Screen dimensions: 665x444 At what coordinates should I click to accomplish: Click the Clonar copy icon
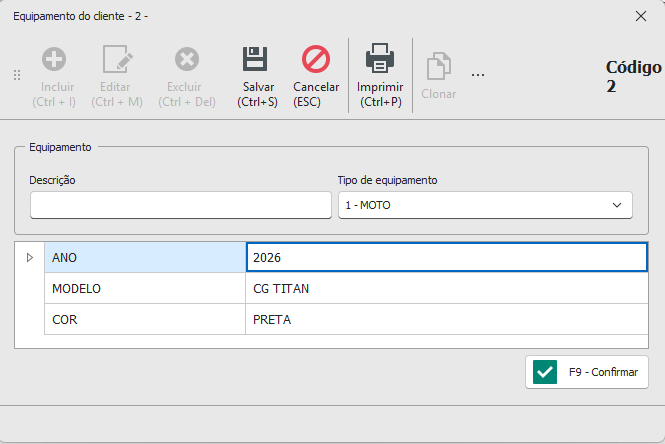439,66
